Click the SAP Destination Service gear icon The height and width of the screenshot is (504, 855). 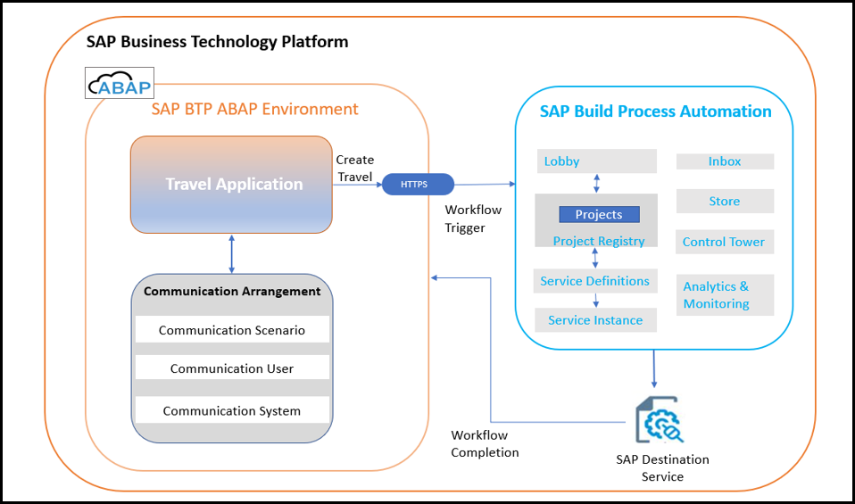point(660,419)
